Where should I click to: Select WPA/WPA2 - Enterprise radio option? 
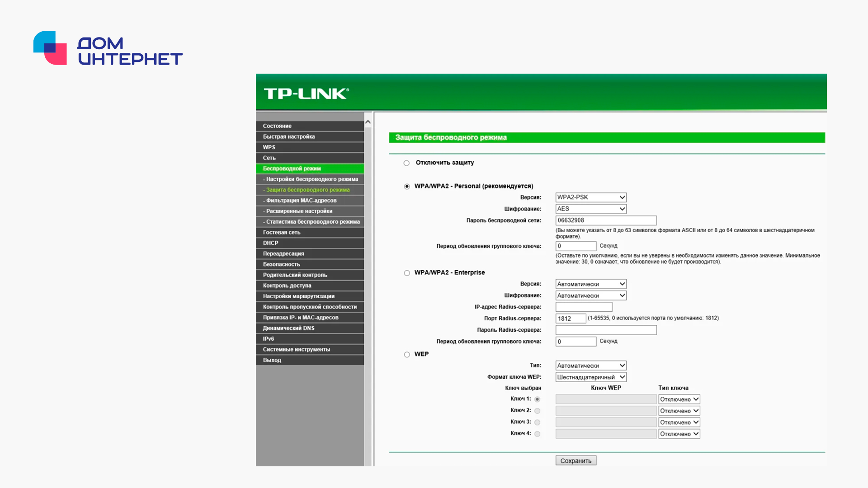(x=407, y=273)
